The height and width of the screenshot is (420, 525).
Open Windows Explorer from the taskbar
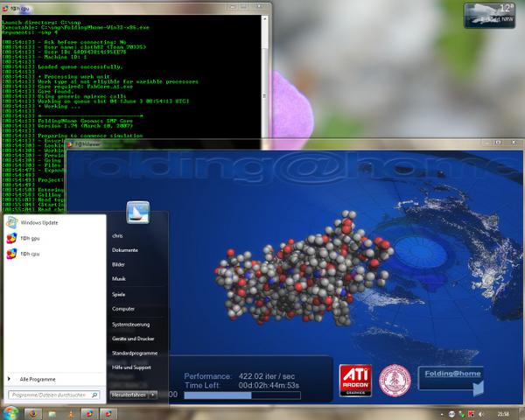pos(52,414)
